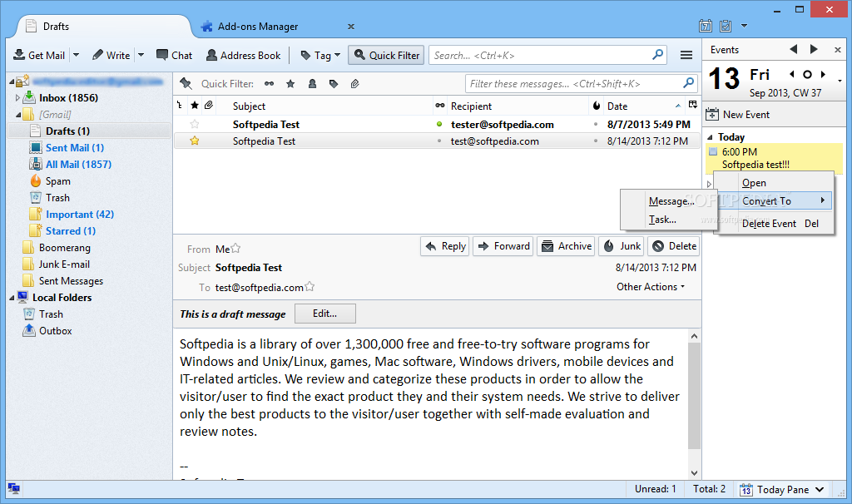
Task: Close the Add-ons Manager tab
Action: (x=351, y=27)
